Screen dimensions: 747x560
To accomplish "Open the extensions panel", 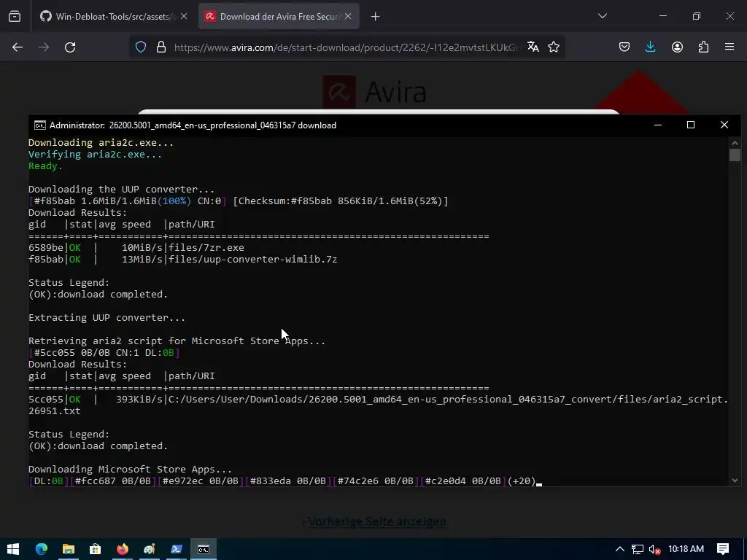I will 703,47.
